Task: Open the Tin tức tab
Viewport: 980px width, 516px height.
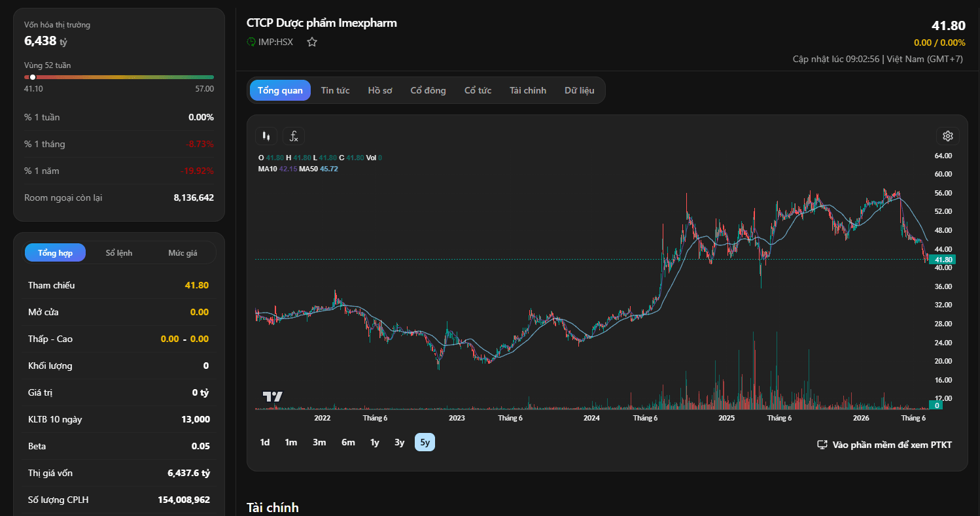Action: pos(335,90)
